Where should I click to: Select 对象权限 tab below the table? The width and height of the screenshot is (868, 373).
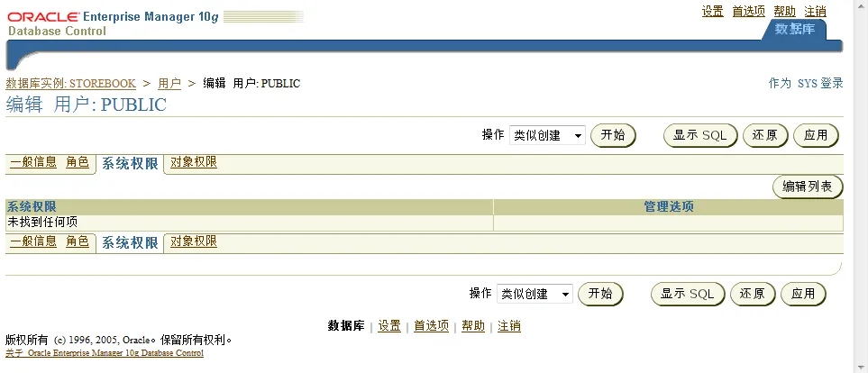[x=194, y=241]
